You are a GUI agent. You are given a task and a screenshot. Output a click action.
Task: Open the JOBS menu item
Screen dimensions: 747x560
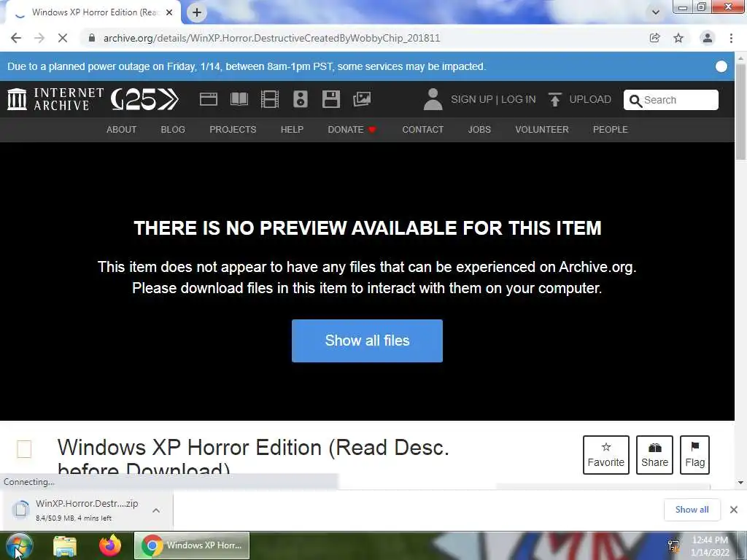(x=479, y=130)
